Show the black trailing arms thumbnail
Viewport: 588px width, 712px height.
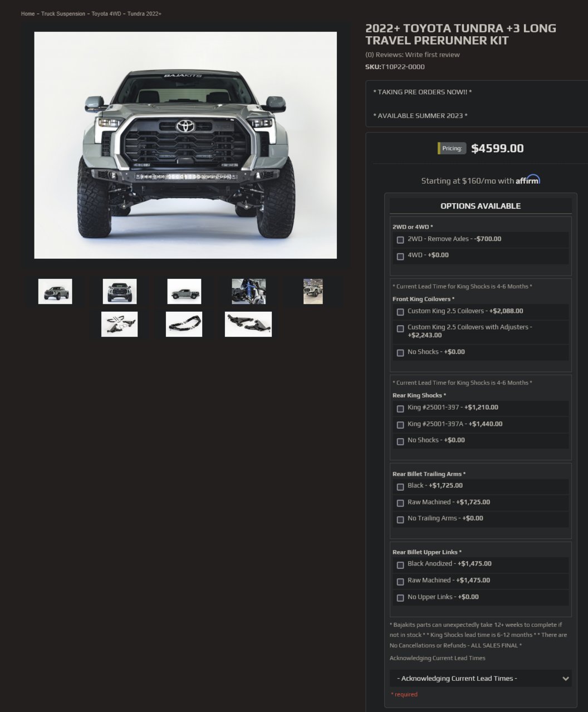[184, 324]
